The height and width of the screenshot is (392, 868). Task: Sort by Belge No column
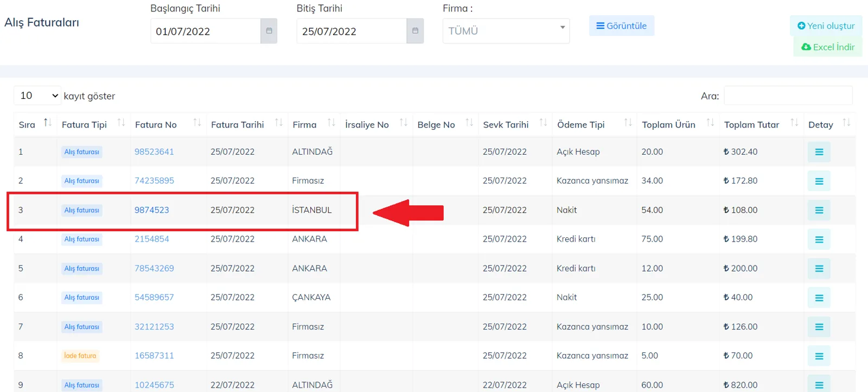(x=445, y=124)
